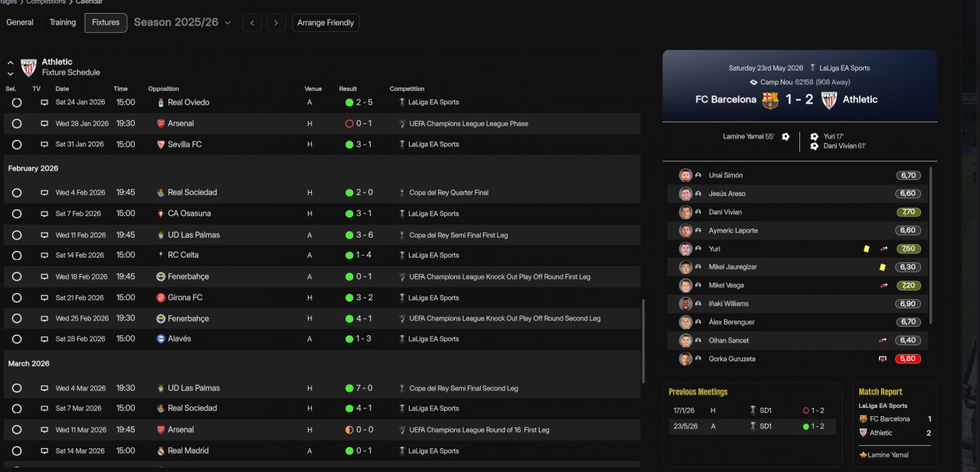Switch to the Training tab
This screenshot has width=980, height=472.
point(63,23)
